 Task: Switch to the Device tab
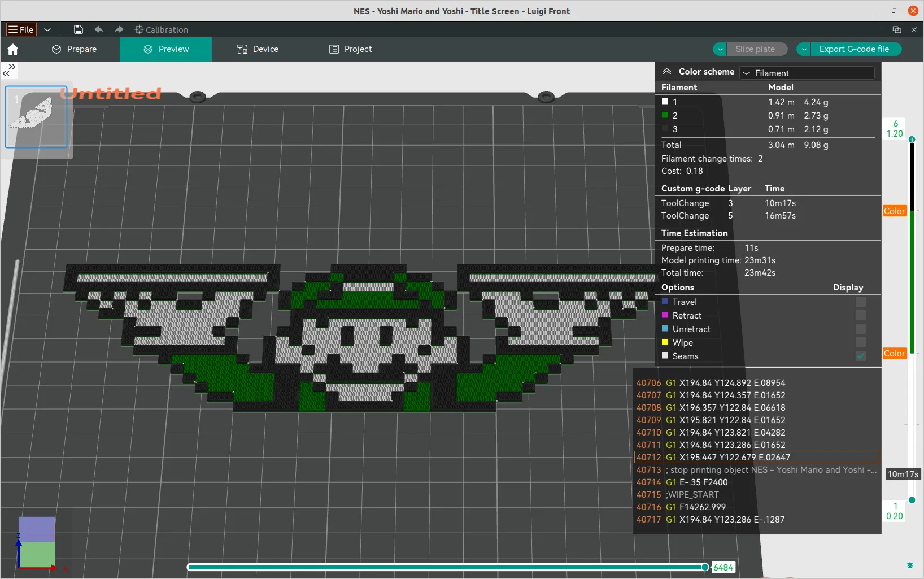(258, 49)
